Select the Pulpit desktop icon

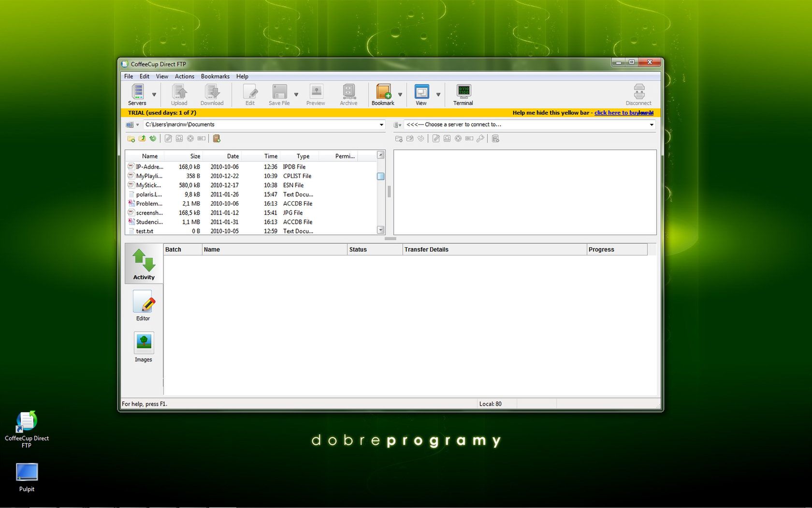click(27, 478)
